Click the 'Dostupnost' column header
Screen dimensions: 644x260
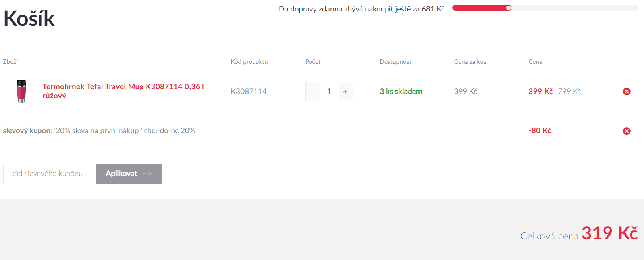pyautogui.click(x=395, y=62)
